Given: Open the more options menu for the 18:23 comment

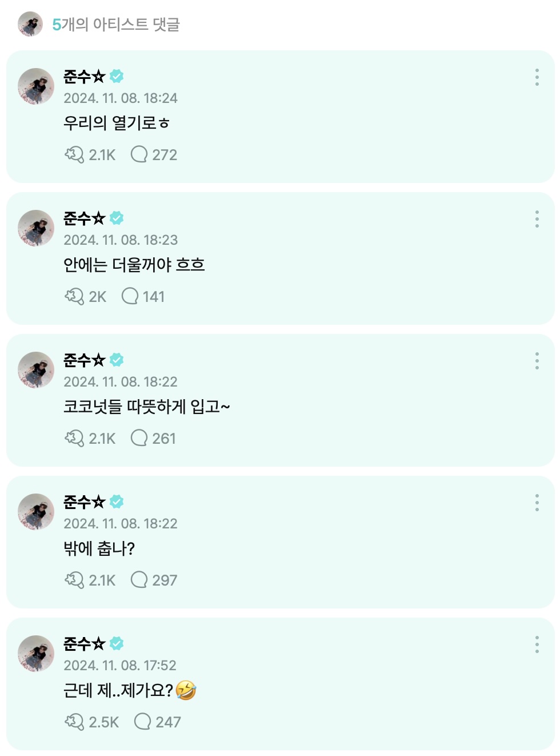Looking at the screenshot, I should pyautogui.click(x=537, y=219).
